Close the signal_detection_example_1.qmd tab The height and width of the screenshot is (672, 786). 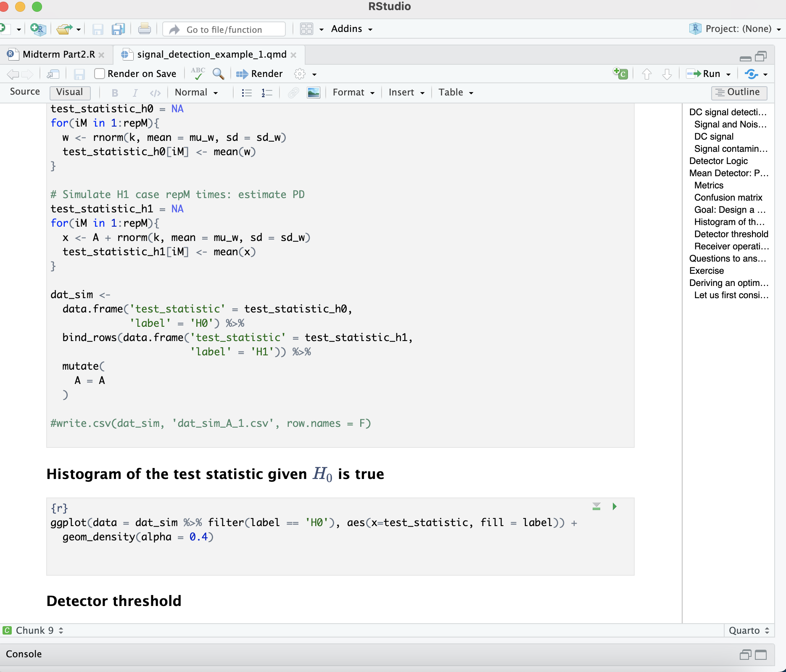pyautogui.click(x=293, y=55)
